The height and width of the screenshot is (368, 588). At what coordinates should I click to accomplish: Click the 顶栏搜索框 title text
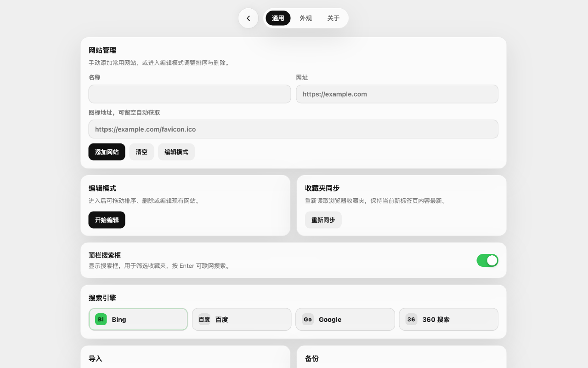click(x=105, y=255)
